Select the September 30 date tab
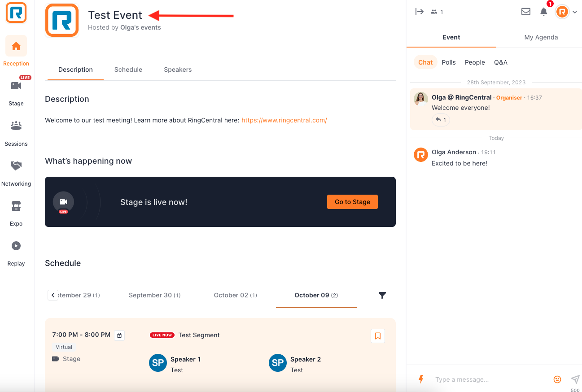Image resolution: width=582 pixels, height=392 pixels. coord(154,295)
